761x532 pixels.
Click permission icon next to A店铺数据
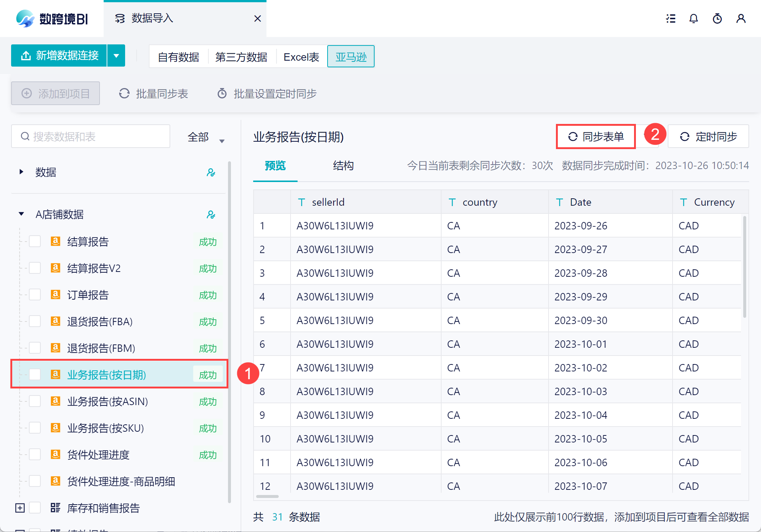pos(211,215)
